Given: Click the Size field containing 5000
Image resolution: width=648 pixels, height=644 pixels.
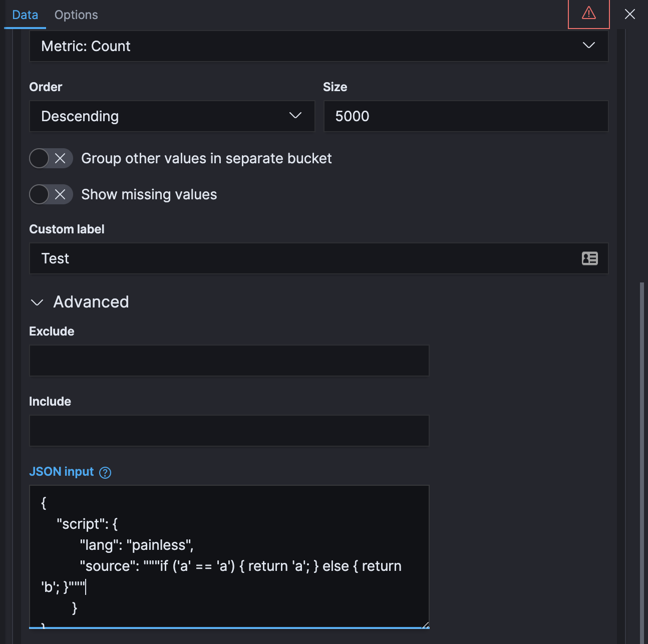Looking at the screenshot, I should coord(466,116).
